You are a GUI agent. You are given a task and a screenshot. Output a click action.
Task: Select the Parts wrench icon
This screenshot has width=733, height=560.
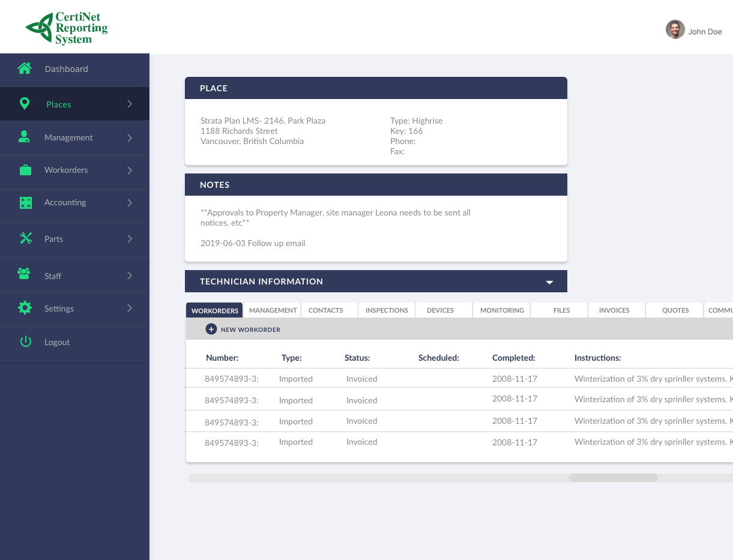pos(25,238)
